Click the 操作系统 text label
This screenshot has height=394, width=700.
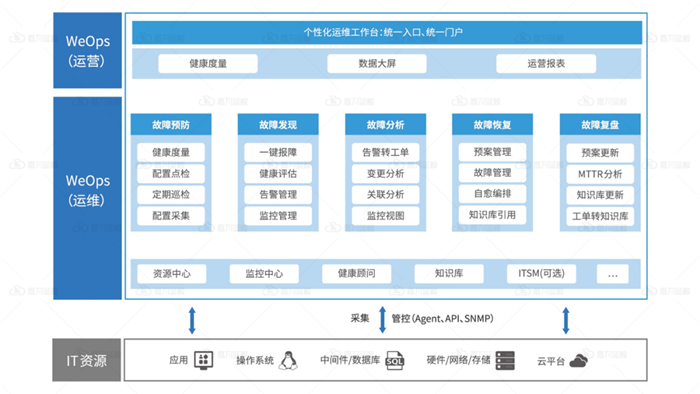click(255, 360)
